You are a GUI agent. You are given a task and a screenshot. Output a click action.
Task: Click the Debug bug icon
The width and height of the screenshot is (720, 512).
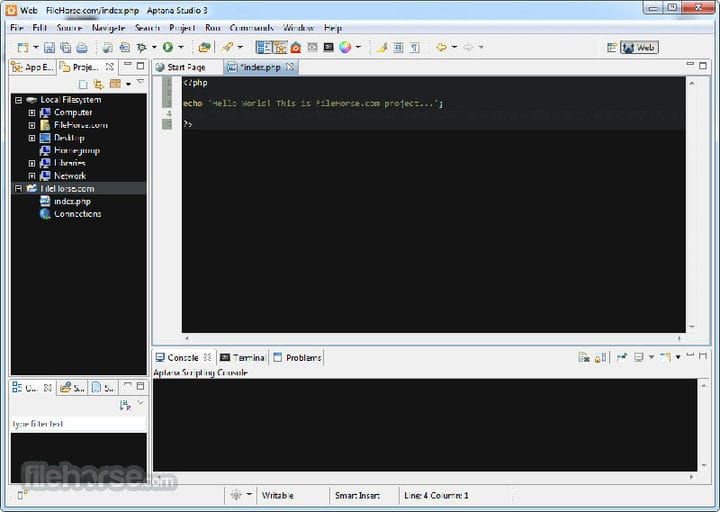point(141,47)
